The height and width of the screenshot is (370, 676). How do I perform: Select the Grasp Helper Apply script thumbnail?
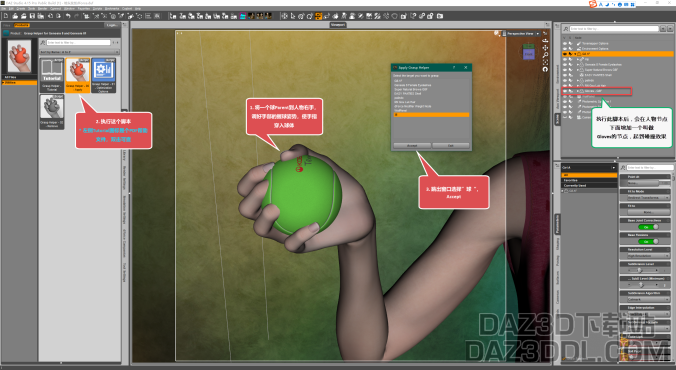[x=78, y=75]
